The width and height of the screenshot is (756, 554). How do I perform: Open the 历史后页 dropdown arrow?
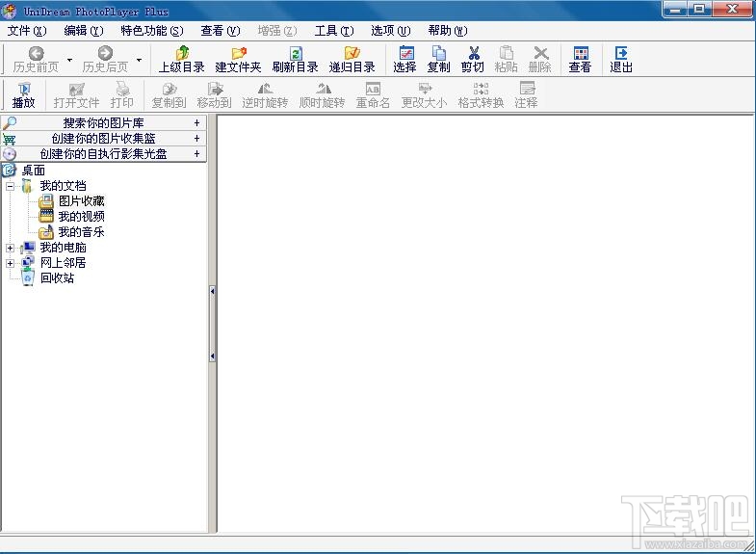tap(140, 60)
